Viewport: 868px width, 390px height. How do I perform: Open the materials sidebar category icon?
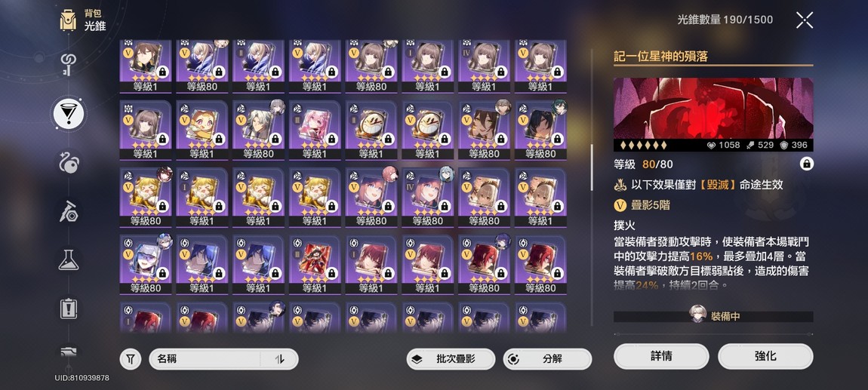(69, 211)
